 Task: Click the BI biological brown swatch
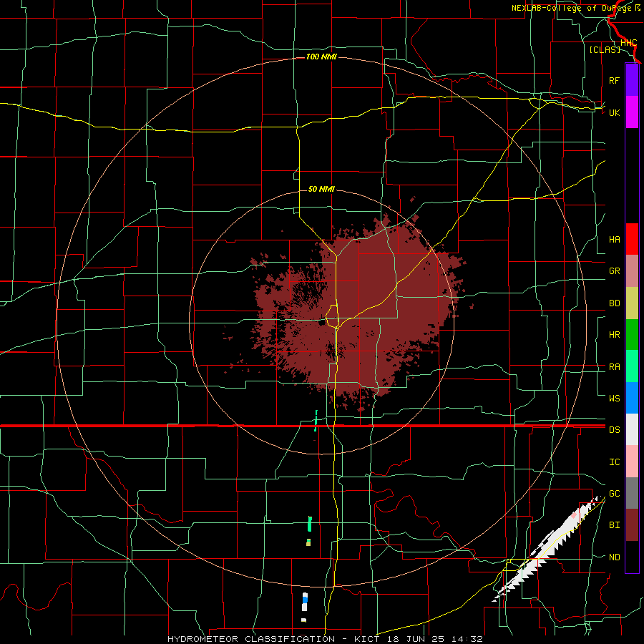[632, 525]
